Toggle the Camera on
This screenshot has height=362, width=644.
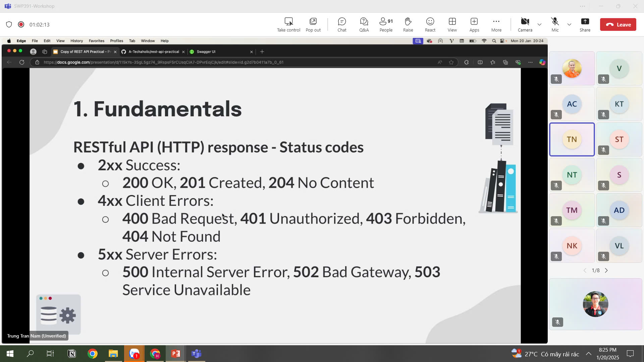click(525, 24)
